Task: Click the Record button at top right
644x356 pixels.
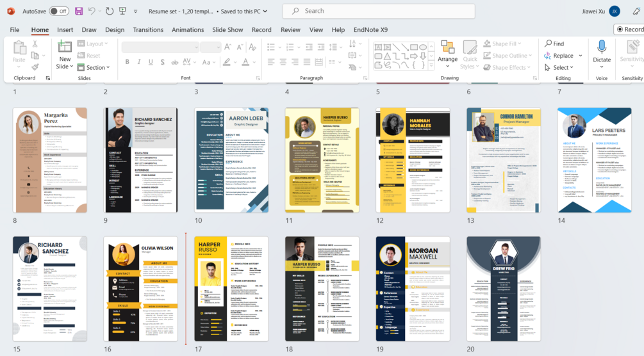Action: coord(629,29)
